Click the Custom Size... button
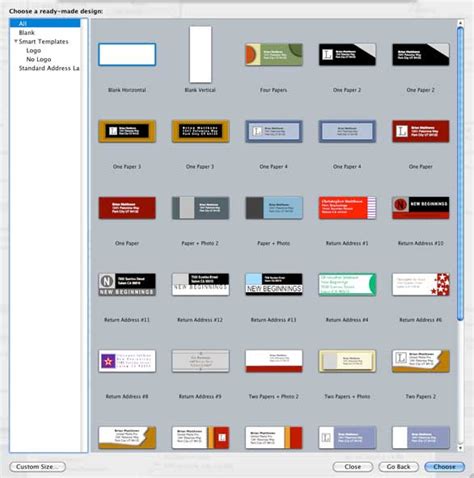Screen dimensions: 474x478 pos(38,467)
